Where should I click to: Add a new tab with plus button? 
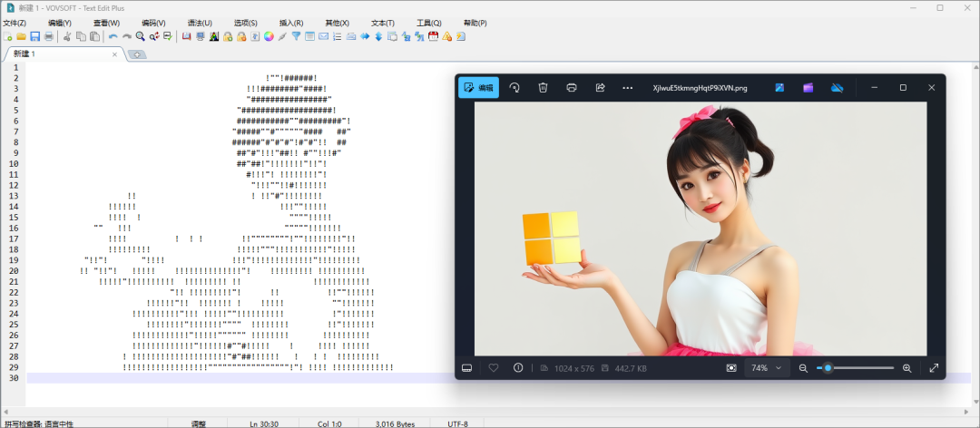point(137,55)
